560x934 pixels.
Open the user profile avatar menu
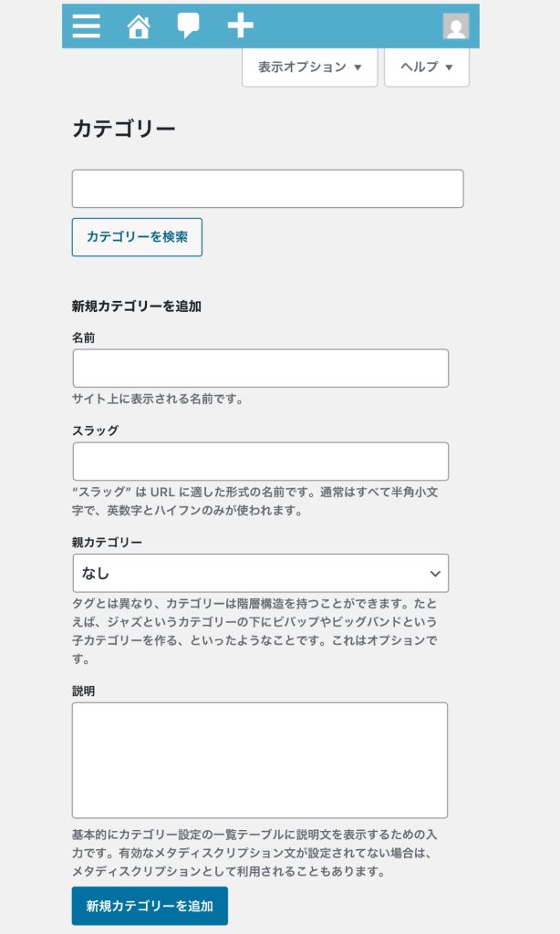coord(455,26)
